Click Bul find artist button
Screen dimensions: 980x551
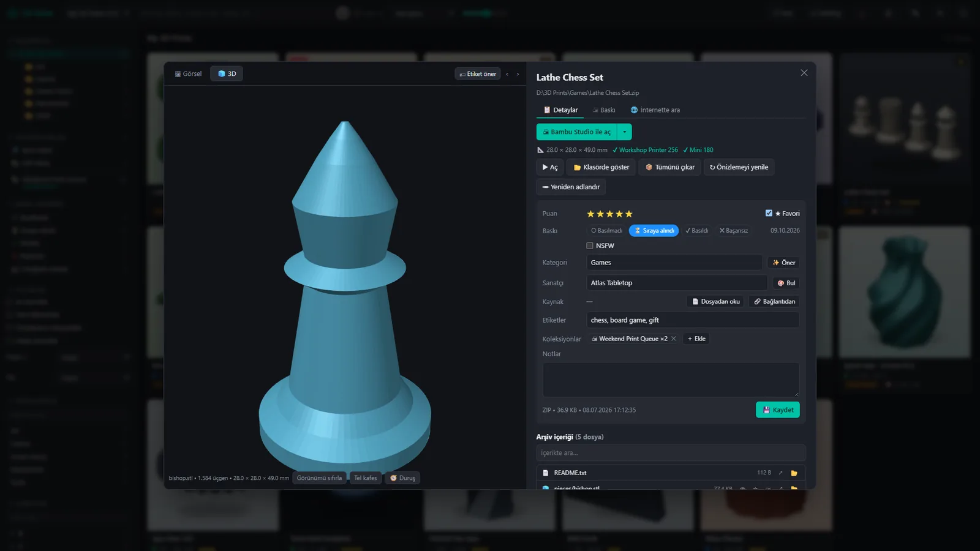coord(786,283)
